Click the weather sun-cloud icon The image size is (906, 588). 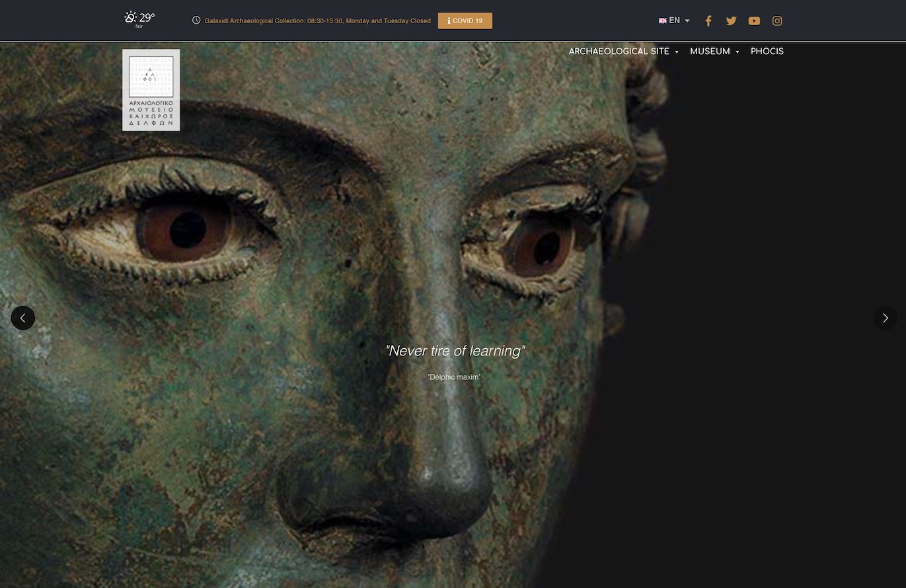130,17
